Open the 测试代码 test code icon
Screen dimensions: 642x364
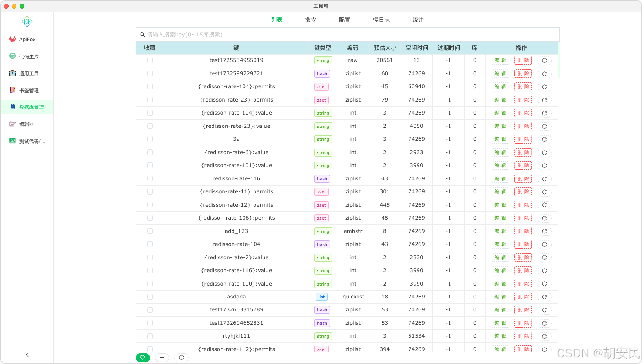13,140
